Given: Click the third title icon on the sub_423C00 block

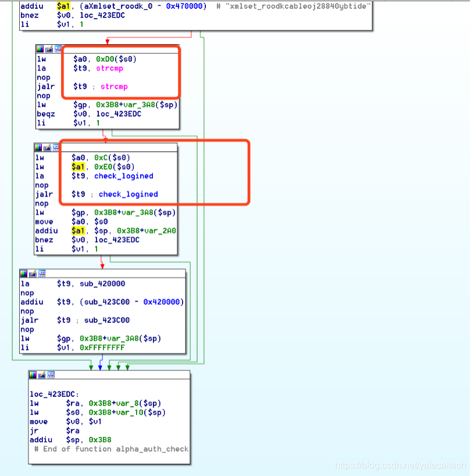Looking at the screenshot, I should 42,273.
